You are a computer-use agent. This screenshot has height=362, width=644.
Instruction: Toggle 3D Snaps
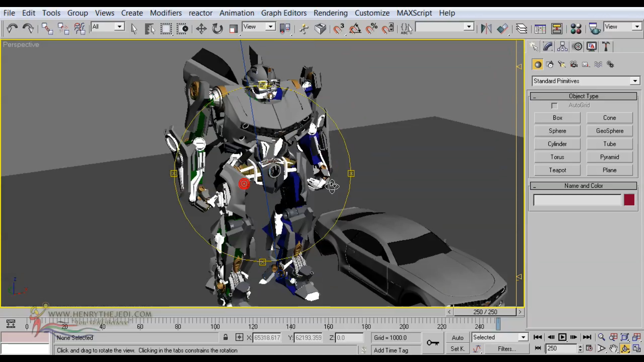pos(339,29)
